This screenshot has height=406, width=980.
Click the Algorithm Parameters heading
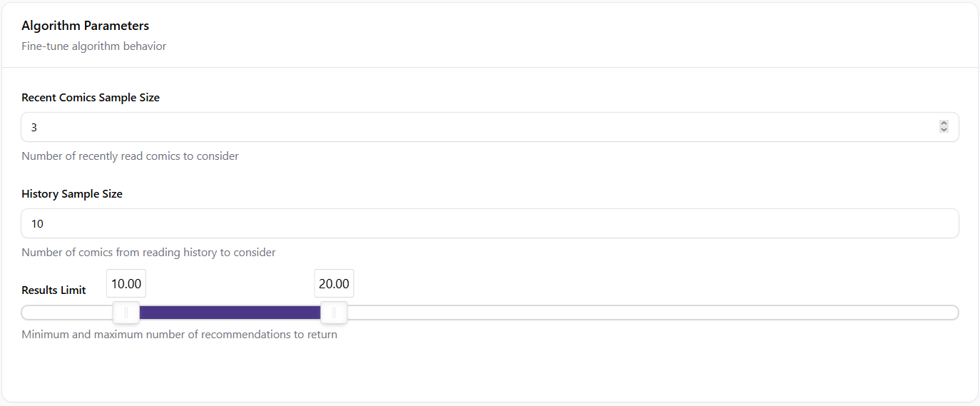click(85, 26)
